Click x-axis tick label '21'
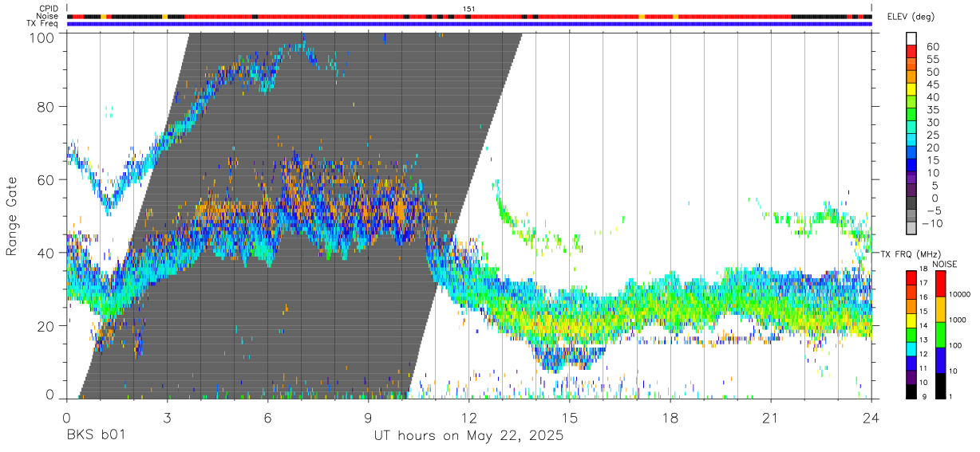 pos(771,417)
